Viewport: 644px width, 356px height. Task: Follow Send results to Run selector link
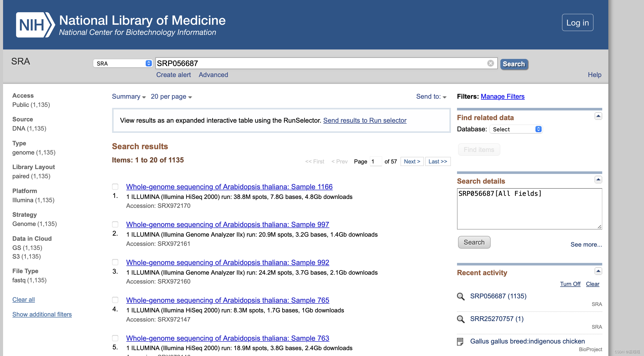[365, 120]
